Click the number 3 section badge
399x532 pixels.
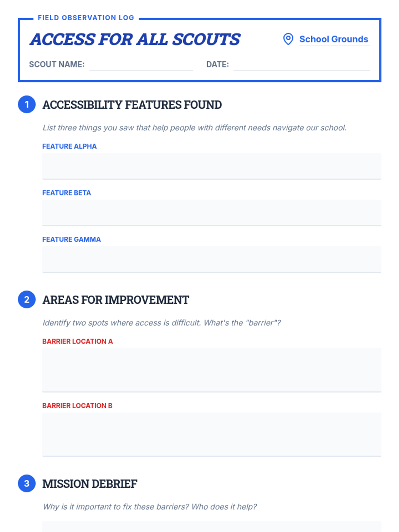[27, 483]
